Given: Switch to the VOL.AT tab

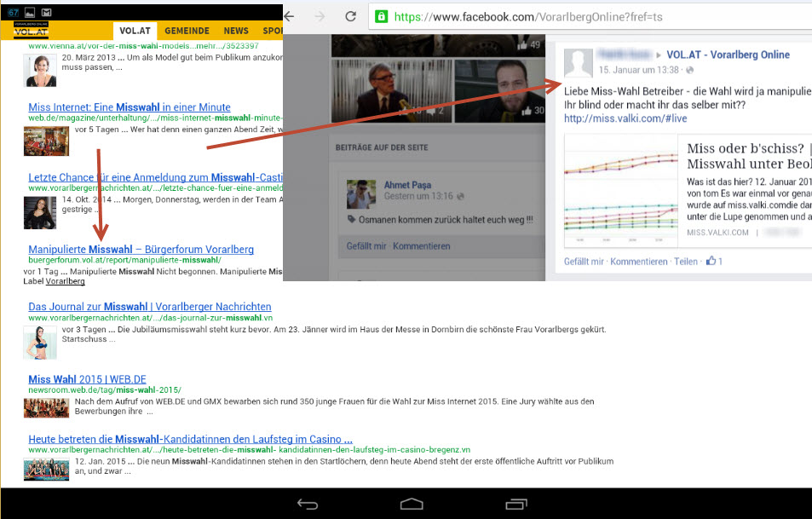Looking at the screenshot, I should (135, 31).
